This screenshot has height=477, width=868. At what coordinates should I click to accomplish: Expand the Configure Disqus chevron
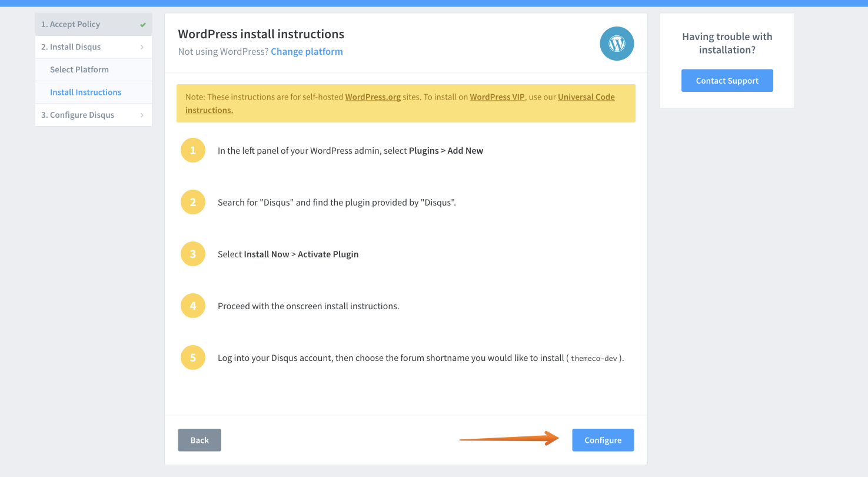(142, 115)
